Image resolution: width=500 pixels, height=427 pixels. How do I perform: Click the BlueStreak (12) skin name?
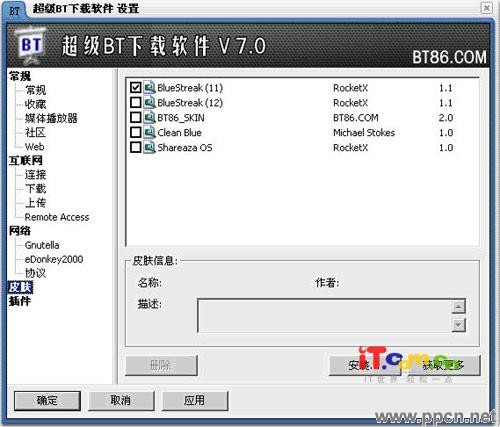[x=190, y=103]
